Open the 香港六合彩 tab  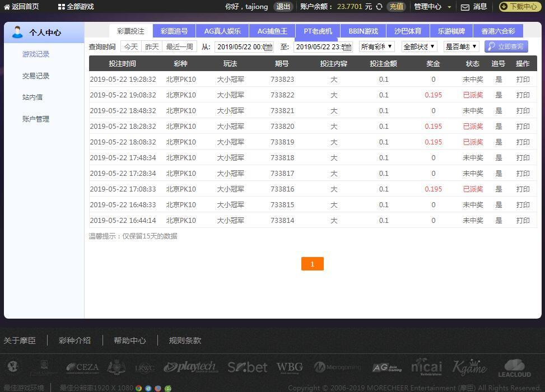498,31
